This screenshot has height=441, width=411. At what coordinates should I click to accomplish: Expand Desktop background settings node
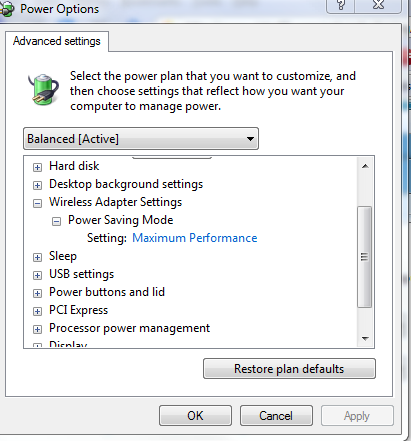[37, 185]
